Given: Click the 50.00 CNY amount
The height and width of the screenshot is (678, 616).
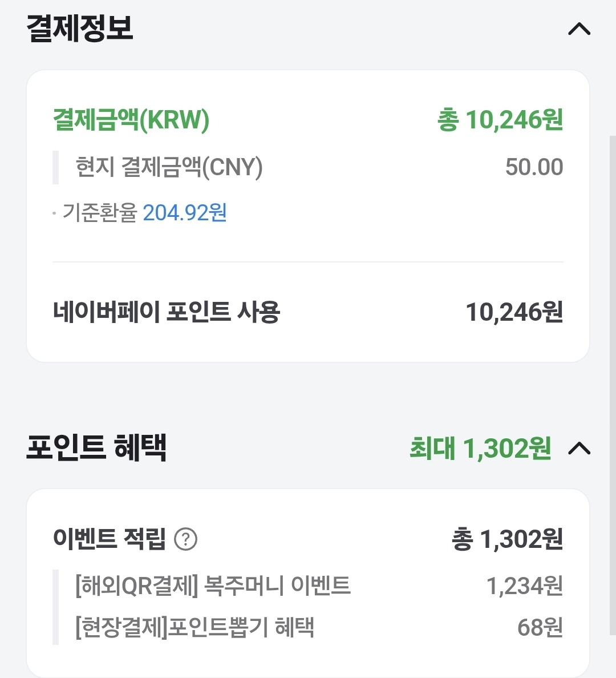Looking at the screenshot, I should pos(534,167).
